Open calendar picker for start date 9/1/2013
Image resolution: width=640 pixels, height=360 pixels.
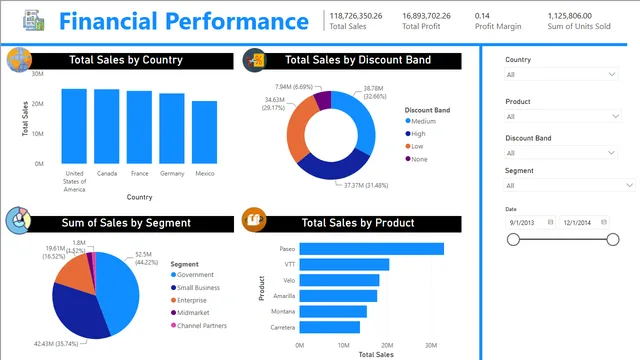[550, 222]
